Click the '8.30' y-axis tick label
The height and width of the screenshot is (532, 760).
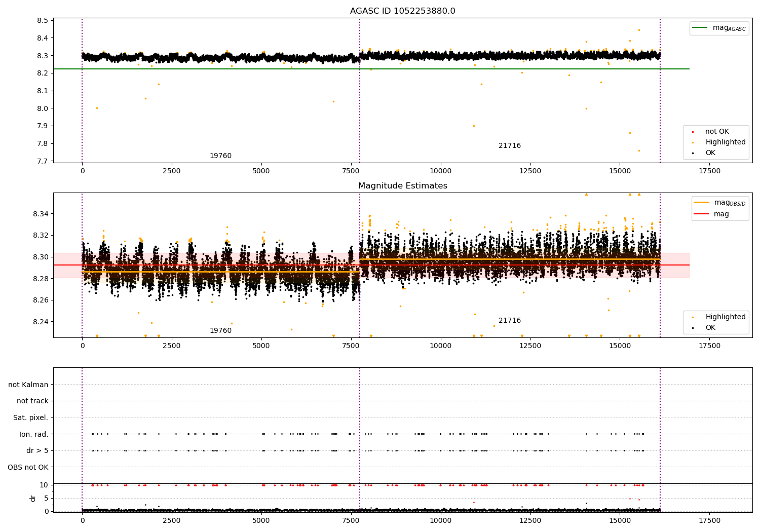click(41, 257)
